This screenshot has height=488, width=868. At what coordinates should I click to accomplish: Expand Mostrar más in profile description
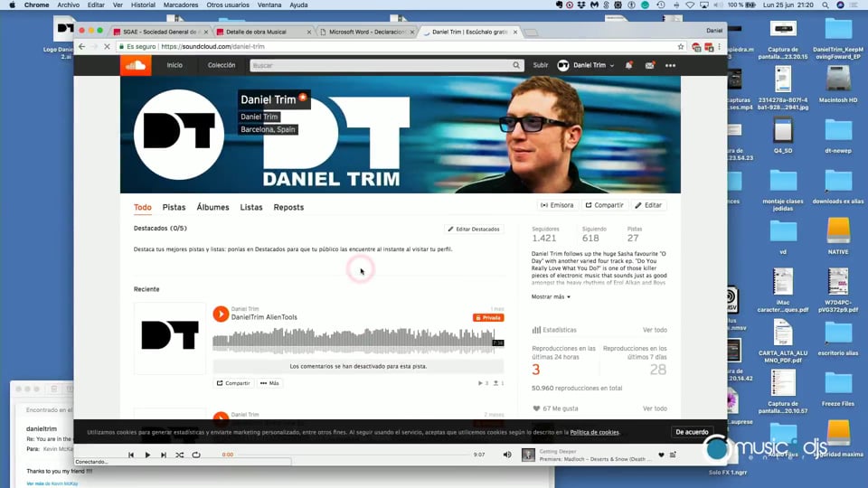pos(551,296)
